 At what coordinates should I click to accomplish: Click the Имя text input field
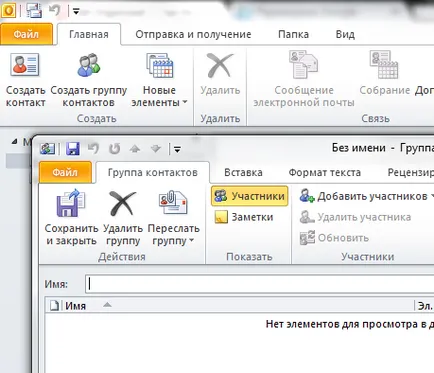pos(259,284)
